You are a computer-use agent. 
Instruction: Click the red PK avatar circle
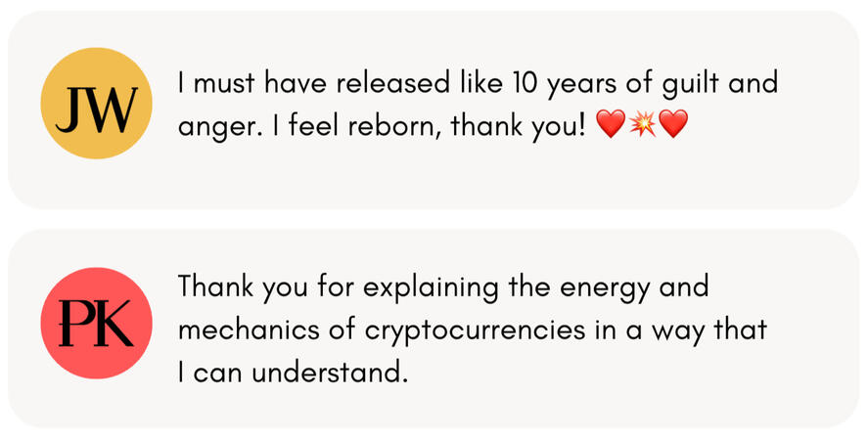click(96, 323)
